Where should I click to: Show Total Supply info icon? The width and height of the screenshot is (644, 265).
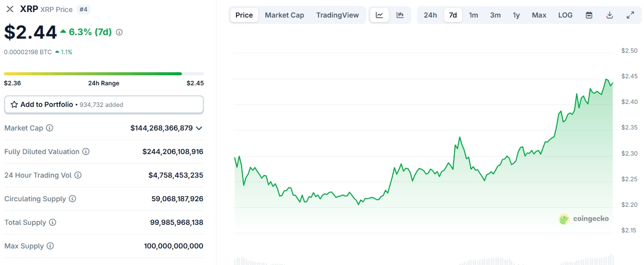coord(52,222)
